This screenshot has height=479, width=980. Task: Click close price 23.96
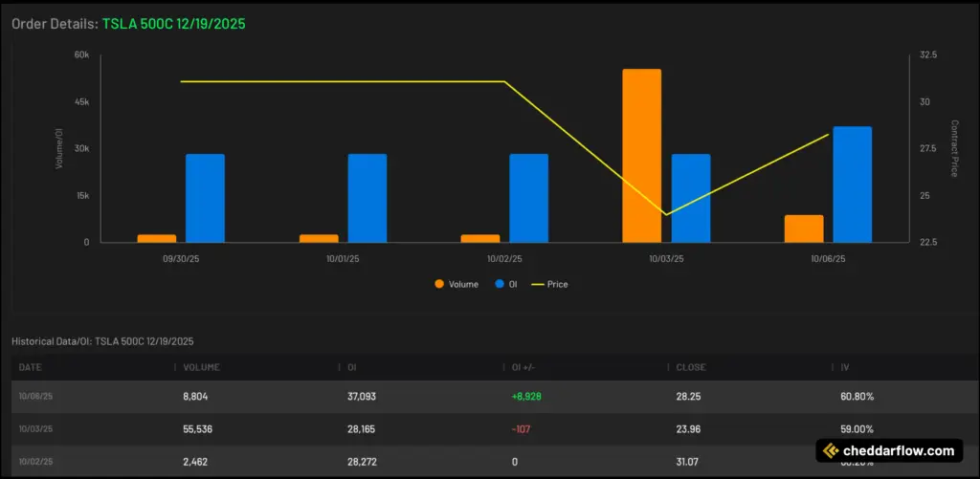[x=687, y=429]
